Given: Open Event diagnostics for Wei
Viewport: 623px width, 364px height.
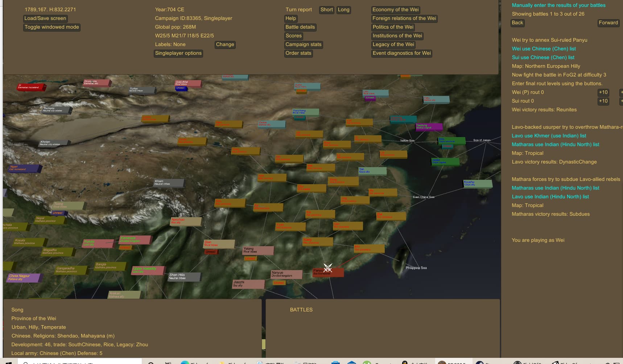Looking at the screenshot, I should click(x=402, y=53).
